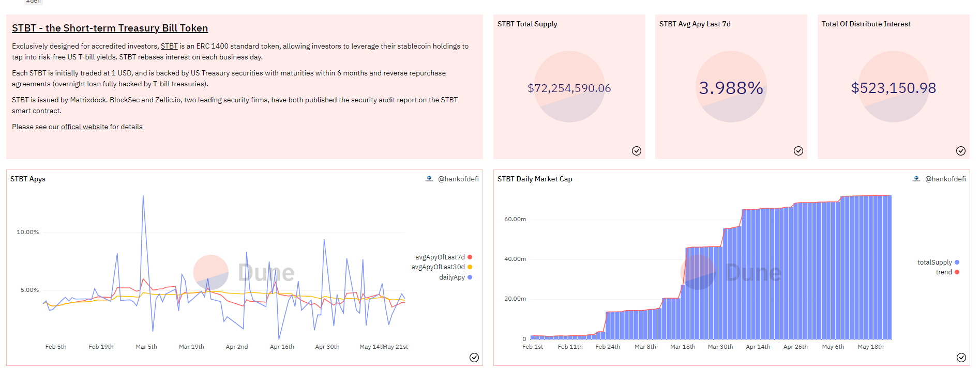Open the STBT Short-term Treasury Bill Token heading link
980x371 pixels.
click(110, 28)
